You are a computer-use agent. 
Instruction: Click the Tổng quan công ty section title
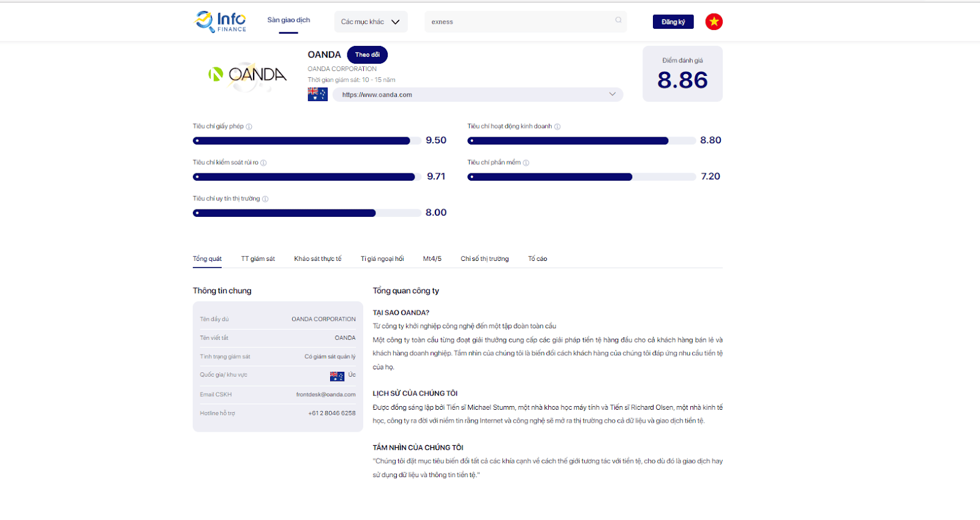pos(406,291)
